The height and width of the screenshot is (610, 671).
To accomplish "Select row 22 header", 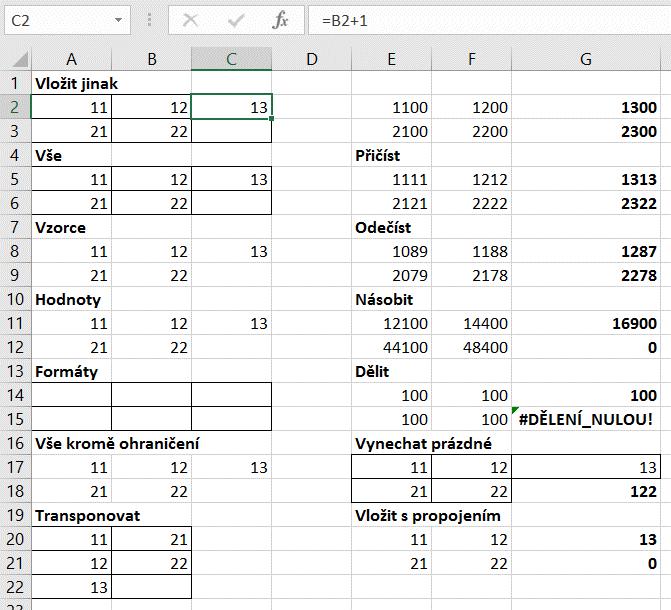I will tap(15, 587).
